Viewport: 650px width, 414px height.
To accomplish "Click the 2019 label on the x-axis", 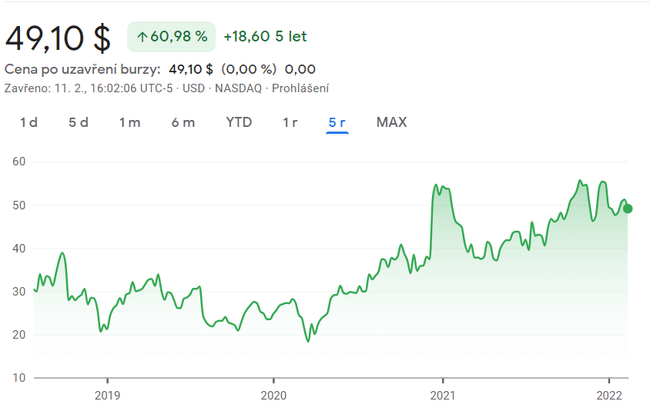I will (x=106, y=395).
